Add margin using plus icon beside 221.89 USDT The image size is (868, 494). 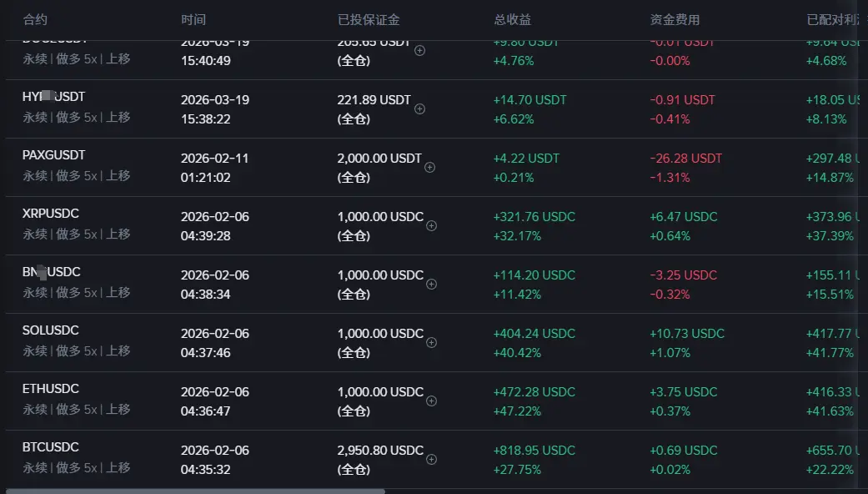click(419, 108)
